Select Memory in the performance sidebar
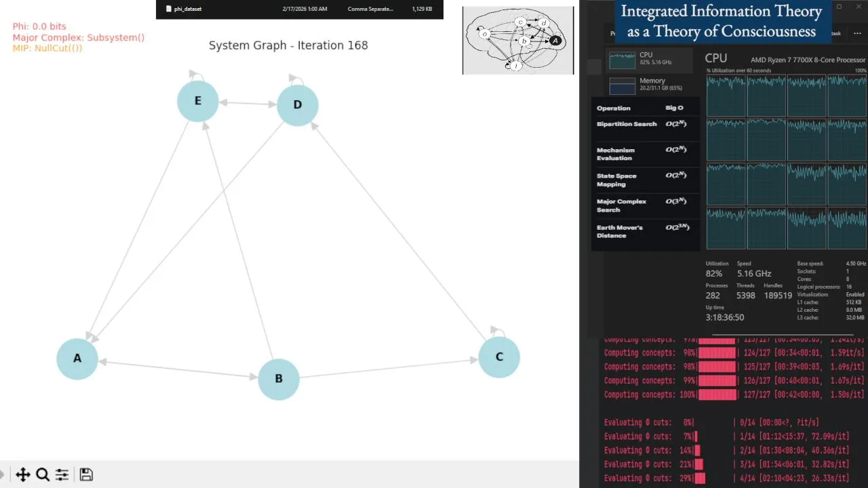868x488 pixels. tap(649, 85)
